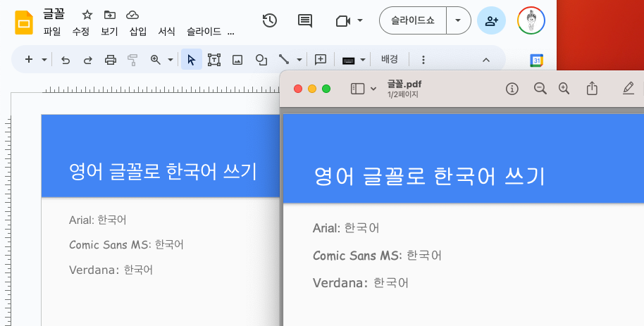Viewport: 644px width, 326px height.
Task: Open slideshow options dropdown arrow
Action: point(458,20)
